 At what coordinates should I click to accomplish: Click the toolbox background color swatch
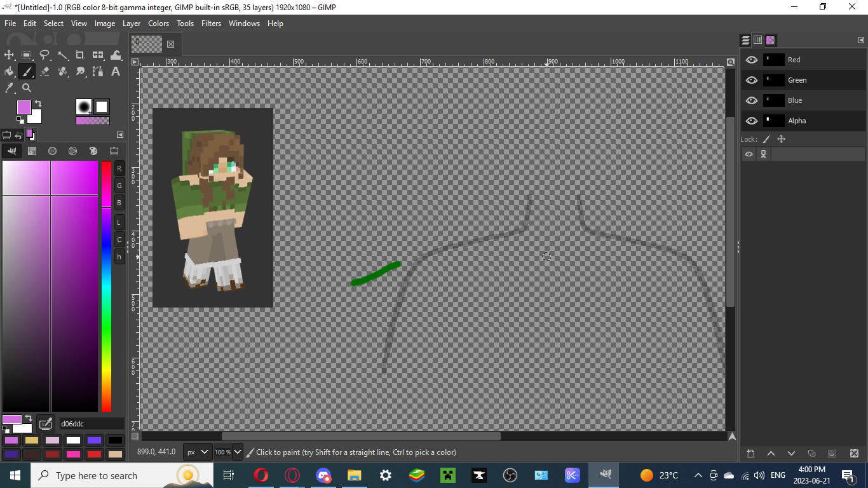36,117
